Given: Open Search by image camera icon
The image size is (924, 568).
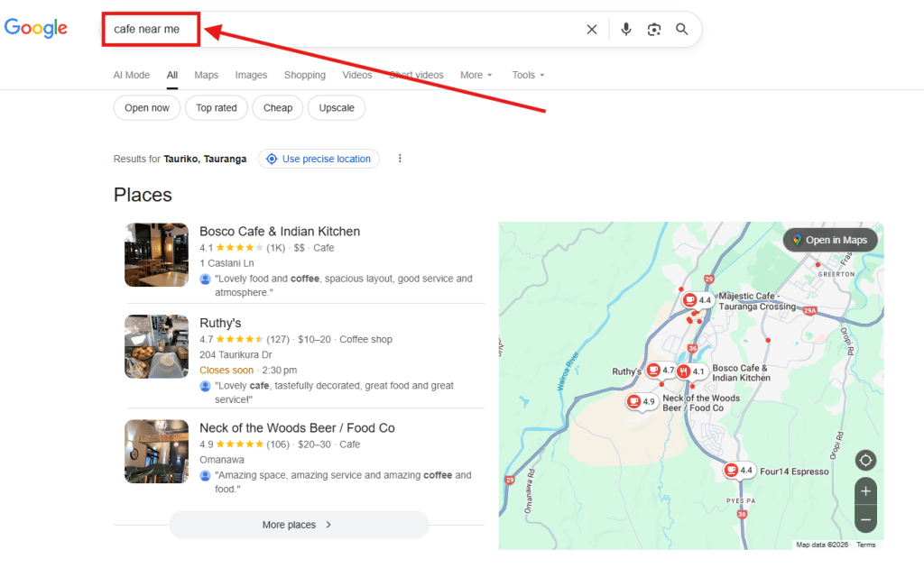Looking at the screenshot, I should click(654, 30).
